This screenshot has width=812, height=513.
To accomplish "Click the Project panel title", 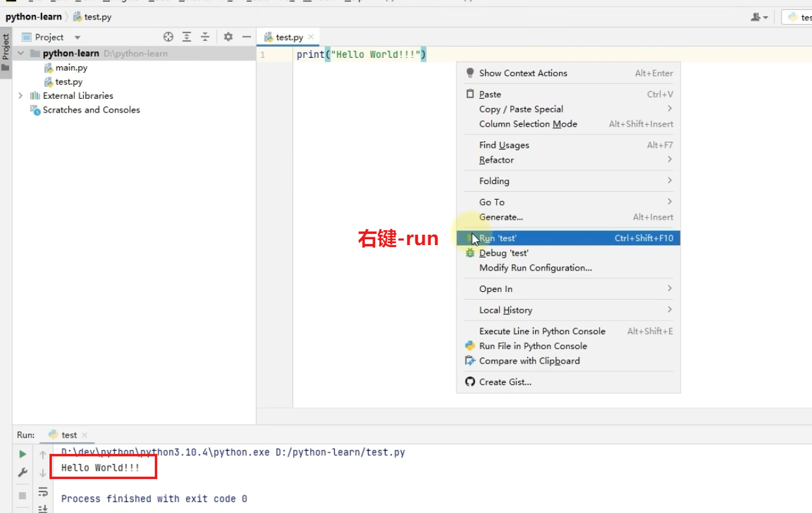I will [x=49, y=37].
